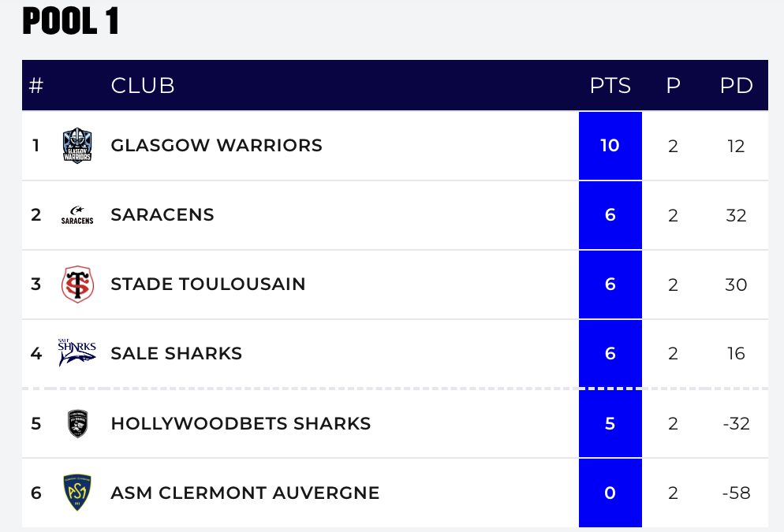
Task: Select the Stade Toulousain club name
Action: click(x=208, y=285)
